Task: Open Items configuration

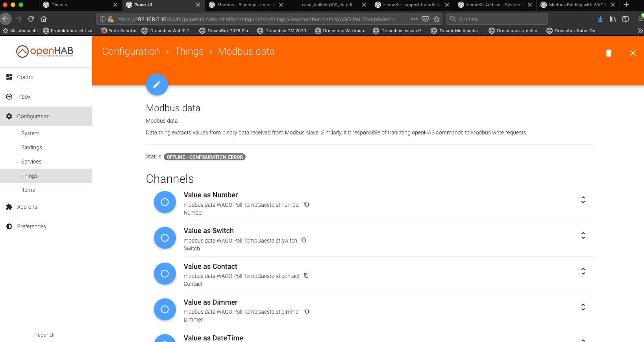Action: point(46,190)
